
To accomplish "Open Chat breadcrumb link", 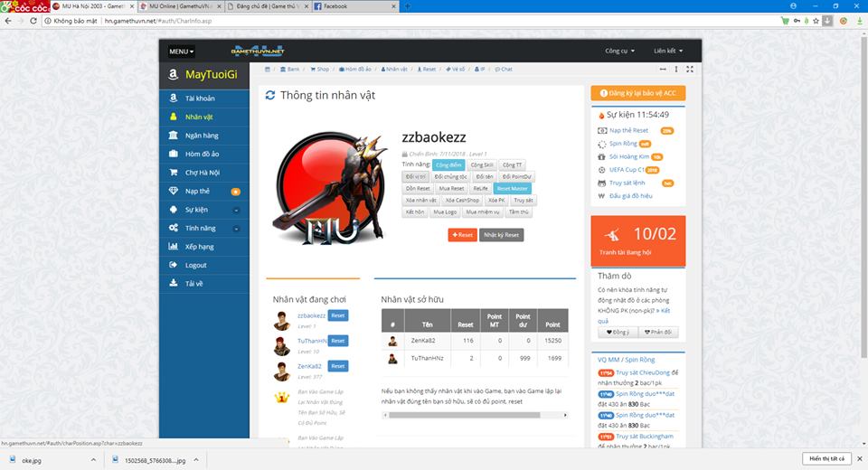I will click(x=504, y=70).
